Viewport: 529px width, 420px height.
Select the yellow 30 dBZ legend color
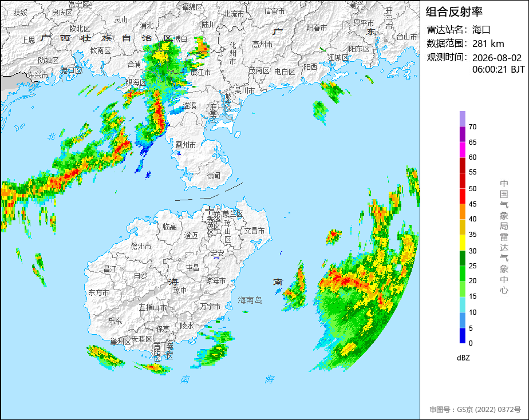[x=462, y=243]
